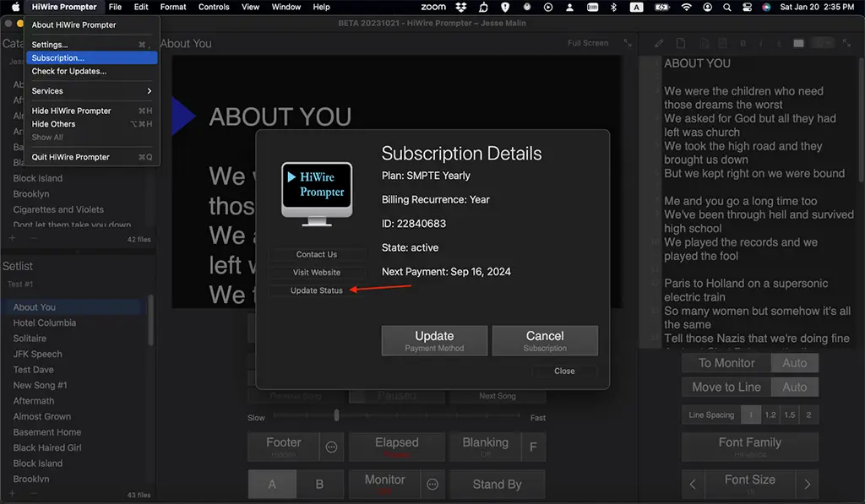The height and width of the screenshot is (504, 865).
Task: Open Dropbox menu bar icon
Action: tap(460, 7)
